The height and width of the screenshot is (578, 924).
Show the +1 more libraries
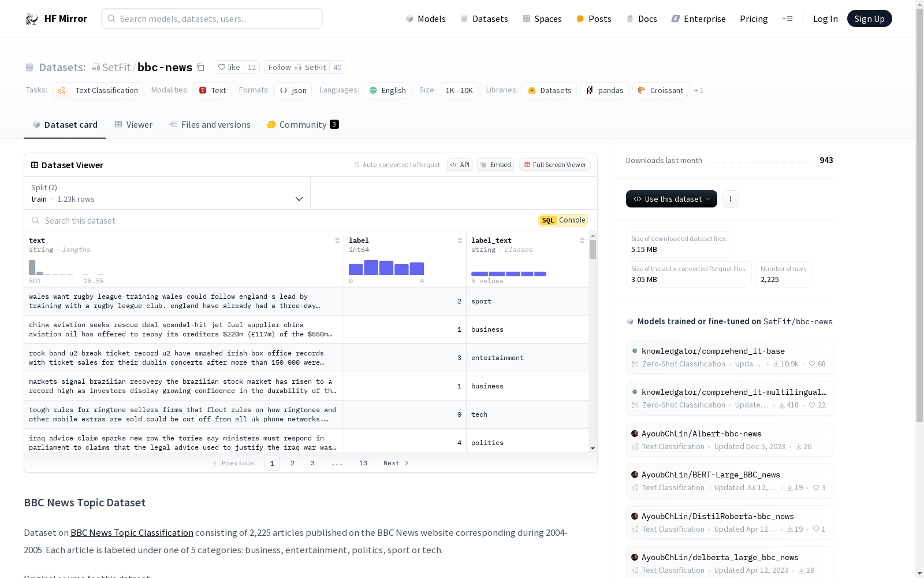click(699, 90)
